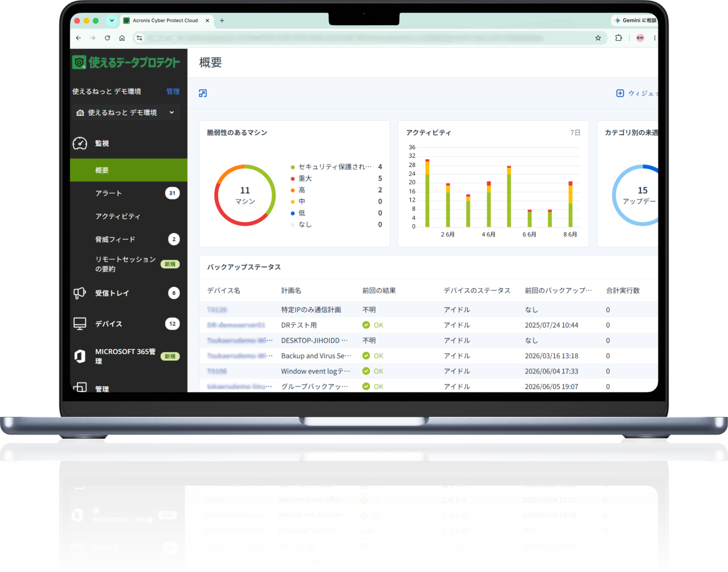Image resolution: width=728 pixels, height=572 pixels.
Task: Click 特定IPのみ通信計画 plan cell
Action: tap(311, 310)
